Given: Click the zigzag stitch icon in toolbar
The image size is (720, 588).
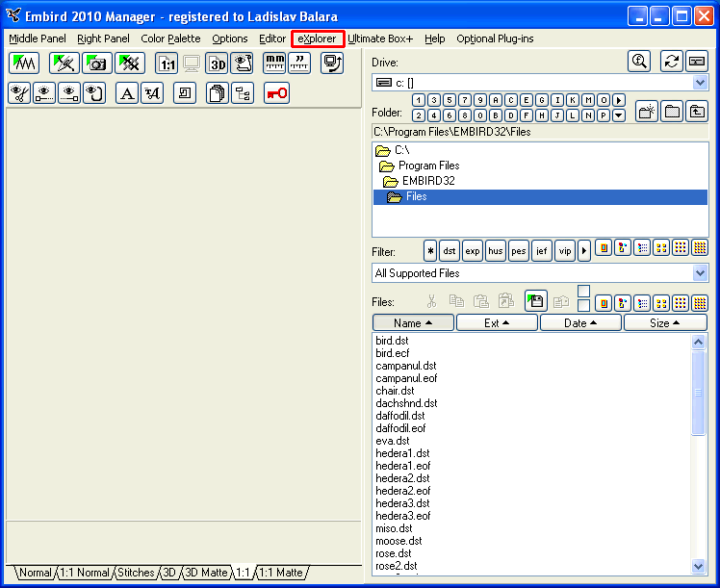Looking at the screenshot, I should tap(24, 64).
